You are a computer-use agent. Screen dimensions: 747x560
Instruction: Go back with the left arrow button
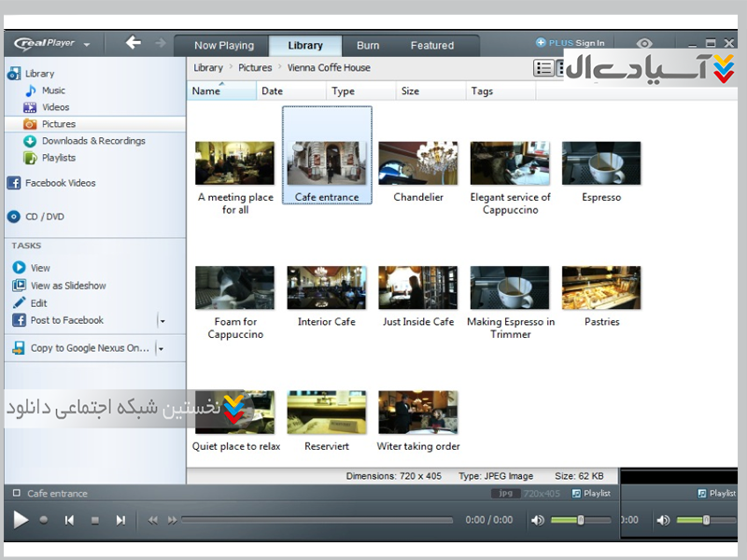[134, 43]
